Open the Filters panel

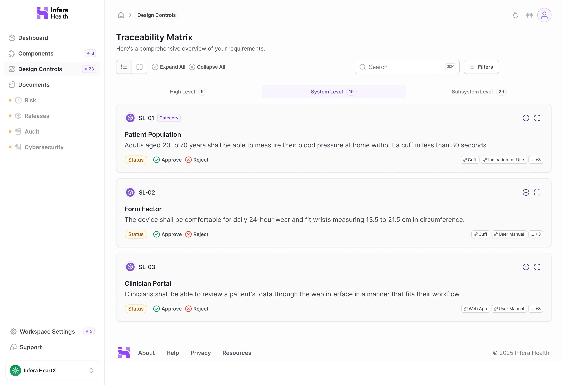[481, 67]
